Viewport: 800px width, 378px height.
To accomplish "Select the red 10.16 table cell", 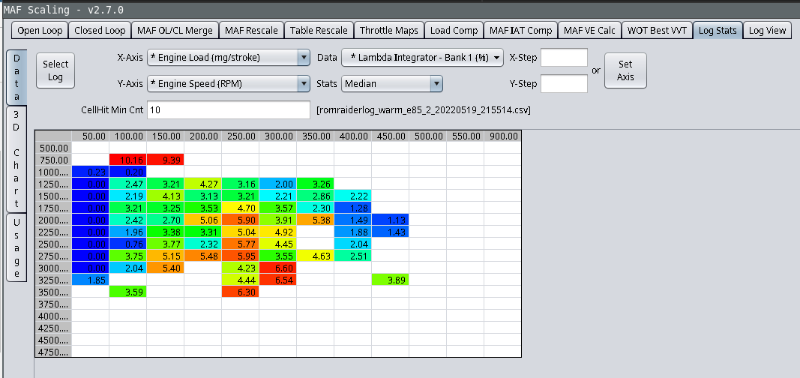I will (x=128, y=160).
